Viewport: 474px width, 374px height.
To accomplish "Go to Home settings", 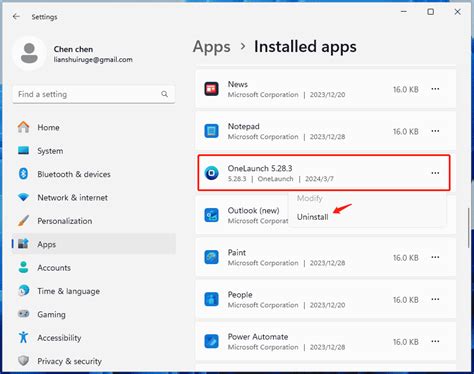I will point(94,127).
